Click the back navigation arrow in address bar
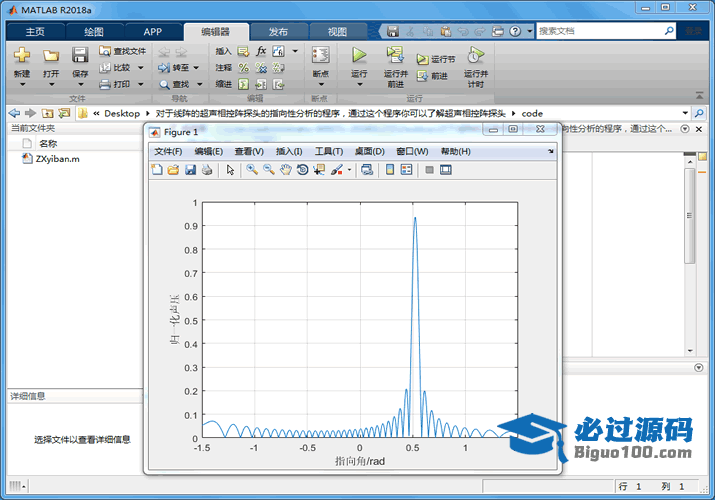Screen dimensions: 715x500 (15, 113)
